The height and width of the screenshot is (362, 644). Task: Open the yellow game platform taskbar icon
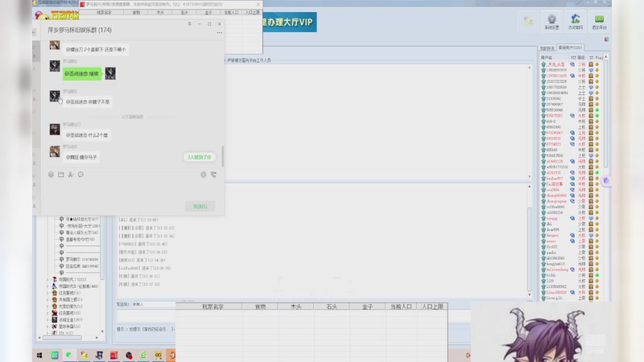click(85, 356)
